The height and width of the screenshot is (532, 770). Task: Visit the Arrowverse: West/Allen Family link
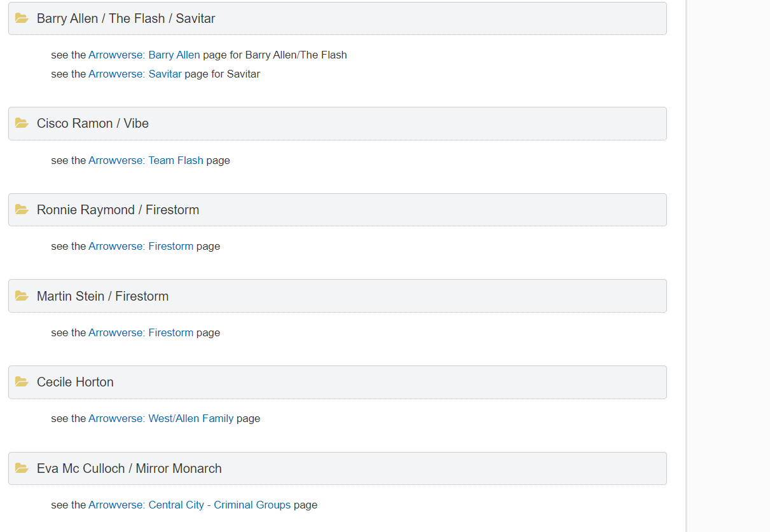(161, 418)
